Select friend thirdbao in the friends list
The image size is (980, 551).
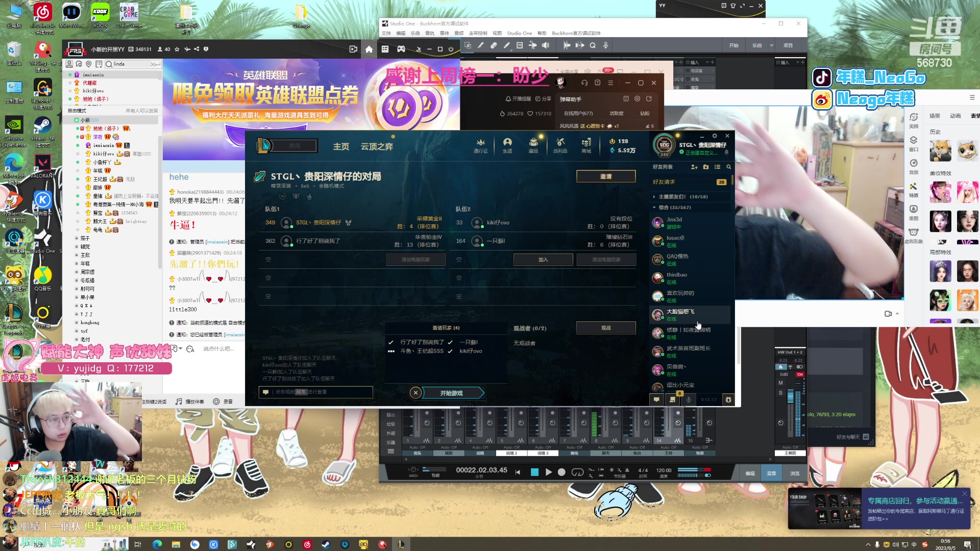[690, 278]
